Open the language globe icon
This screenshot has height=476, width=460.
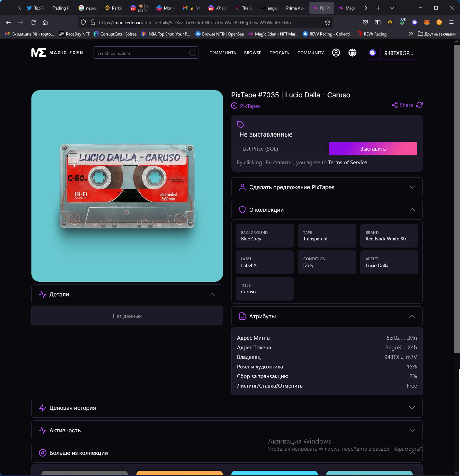352,53
